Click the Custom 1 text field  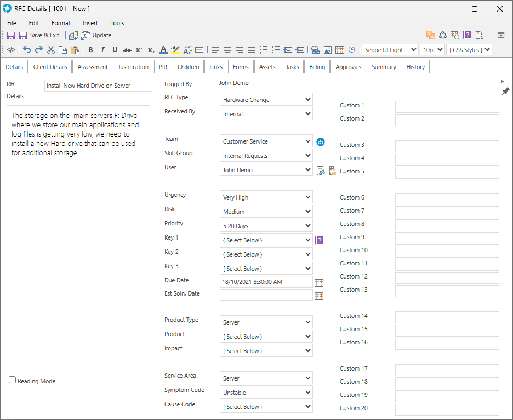[x=447, y=106]
